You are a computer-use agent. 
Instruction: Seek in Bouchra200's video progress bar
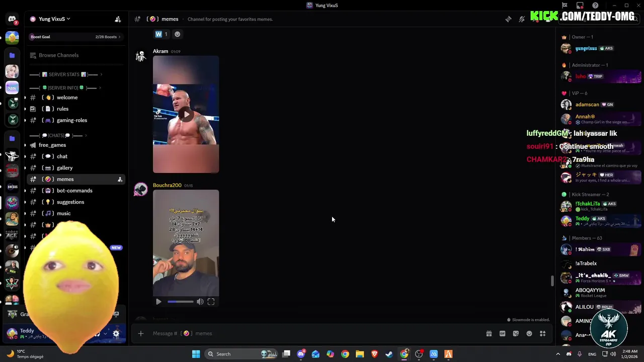(x=180, y=302)
